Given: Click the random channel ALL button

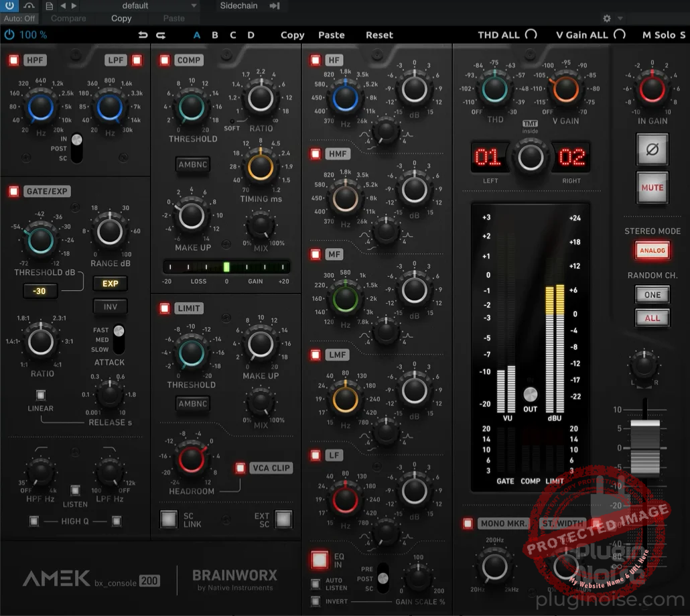Looking at the screenshot, I should click(x=652, y=318).
